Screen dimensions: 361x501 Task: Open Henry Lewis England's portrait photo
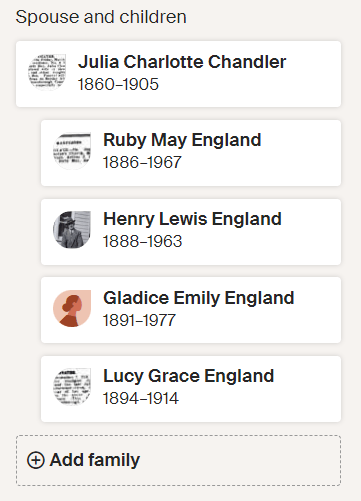tap(72, 230)
